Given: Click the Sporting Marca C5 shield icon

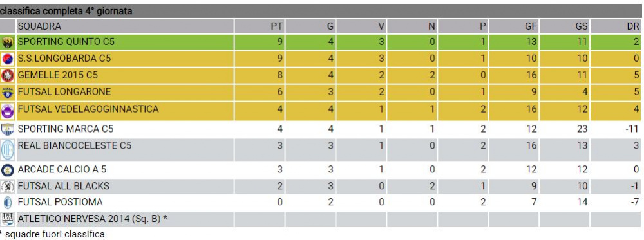Looking at the screenshot, I should point(8,129).
